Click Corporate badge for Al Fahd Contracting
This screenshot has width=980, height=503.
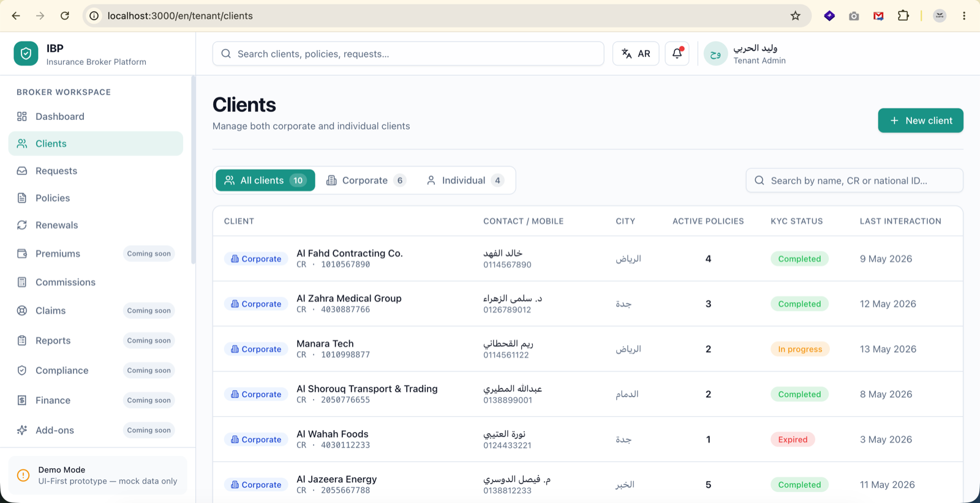(256, 259)
